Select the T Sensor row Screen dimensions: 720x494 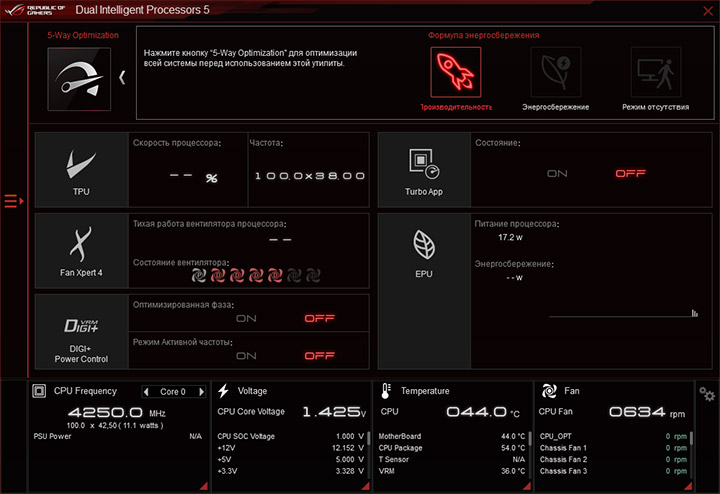(452, 459)
